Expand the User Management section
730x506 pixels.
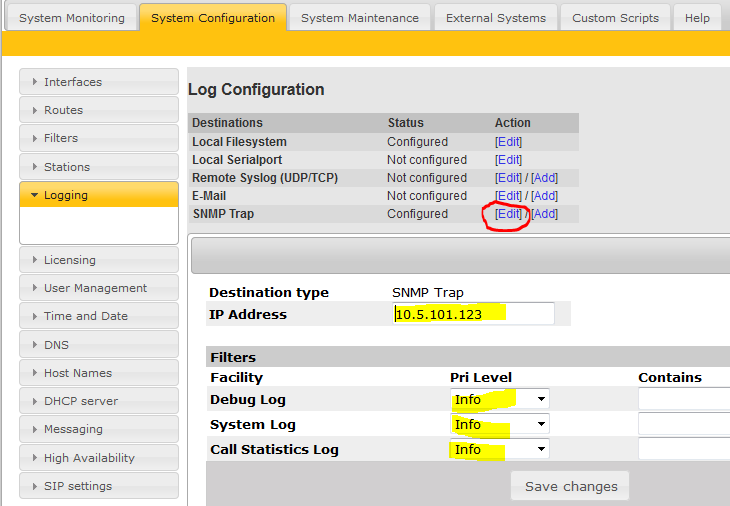[98, 288]
